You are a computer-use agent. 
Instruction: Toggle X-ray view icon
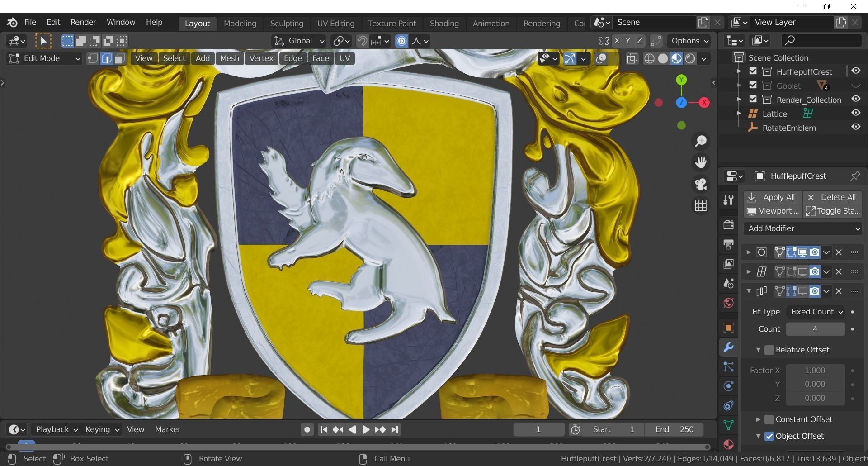(632, 59)
